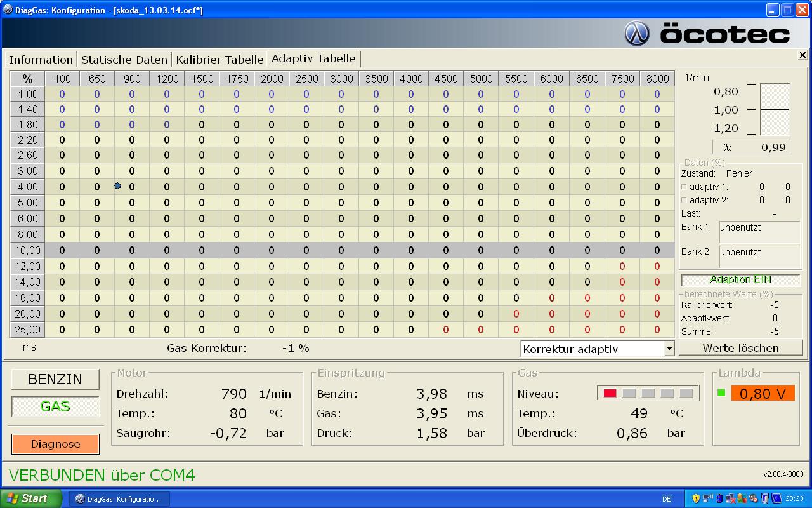Click the öcotec logo emblem
Screen dimensions: 812x508
pyautogui.click(x=637, y=33)
